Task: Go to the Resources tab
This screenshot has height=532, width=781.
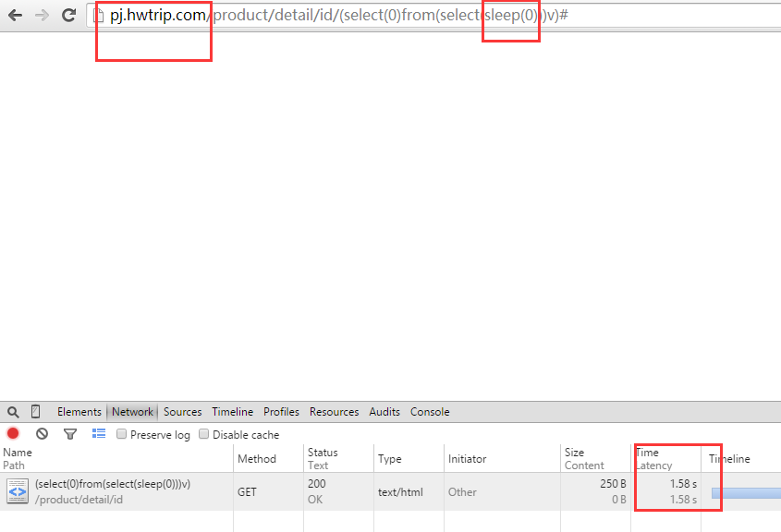Action: 335,412
